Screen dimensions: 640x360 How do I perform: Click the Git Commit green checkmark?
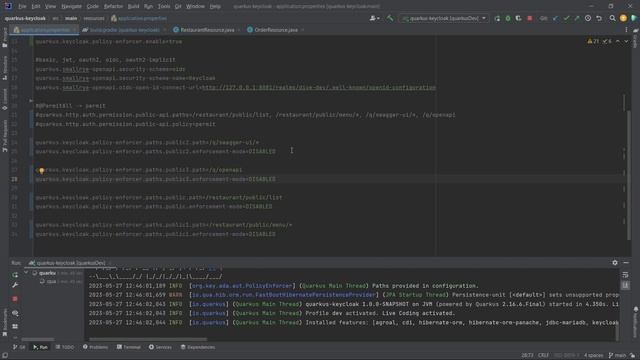566,18
